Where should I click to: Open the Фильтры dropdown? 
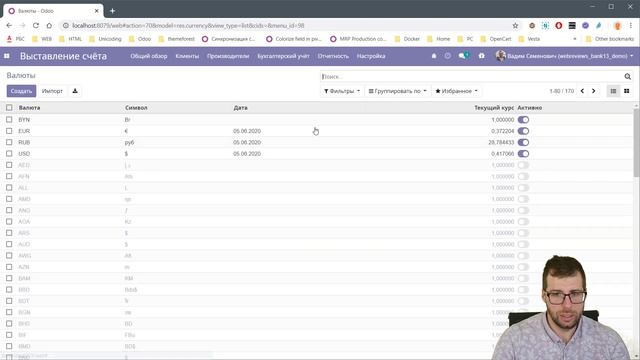342,91
